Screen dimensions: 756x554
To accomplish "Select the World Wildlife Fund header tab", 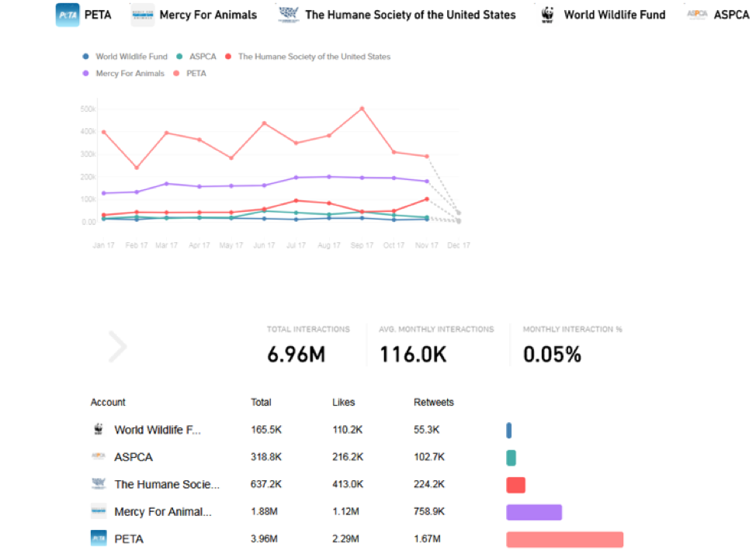I will tap(614, 15).
